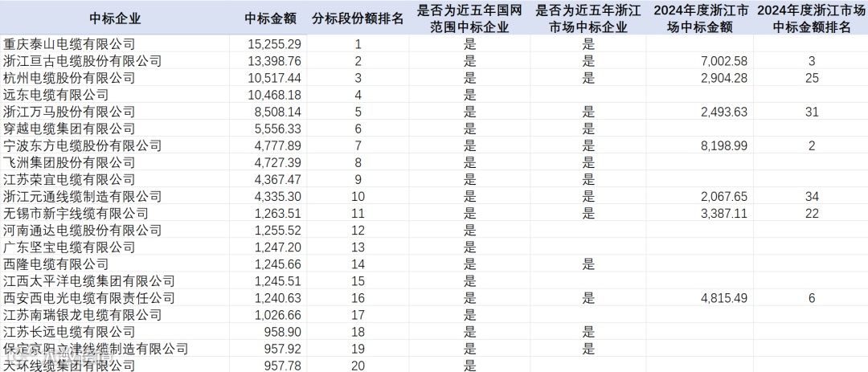Viewport: 868px width, 372px height.
Task: Click the cell 穿越电缆集团有限公司
Action: coord(68,129)
